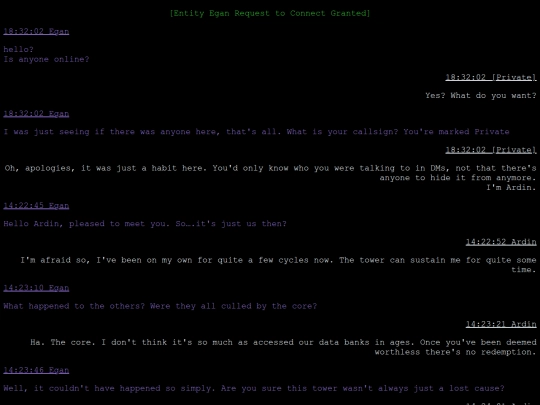This screenshot has height=405, width=540.
Task: Click "Well, it couldn't have happened so simply" message
Action: 254,388
